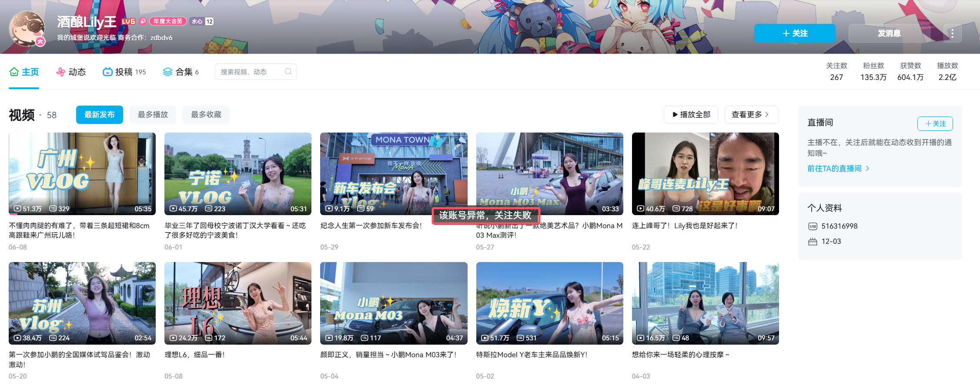
Task: Open the 新车发布会 vlog thumbnail
Action: (x=394, y=174)
